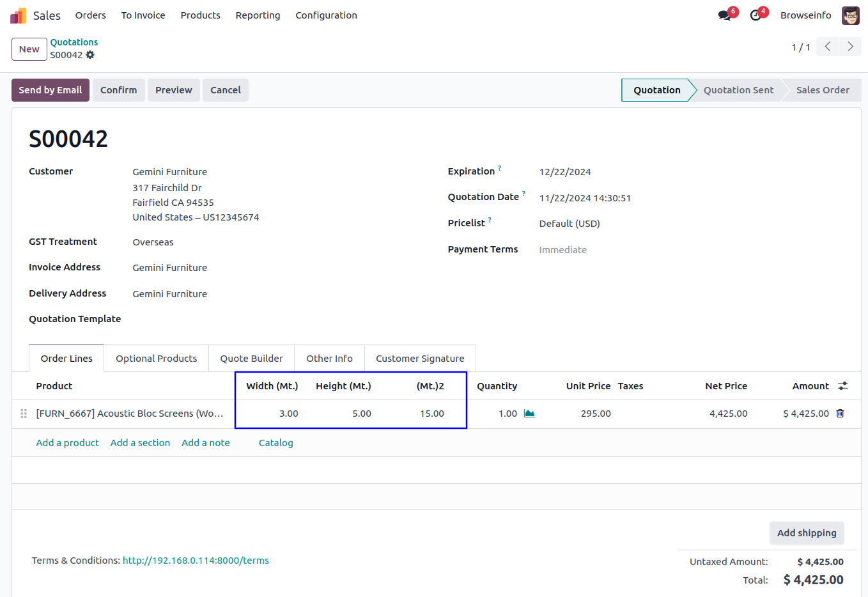The width and height of the screenshot is (868, 597).
Task: Open the Pricelist Default (USD) field
Action: [569, 224]
